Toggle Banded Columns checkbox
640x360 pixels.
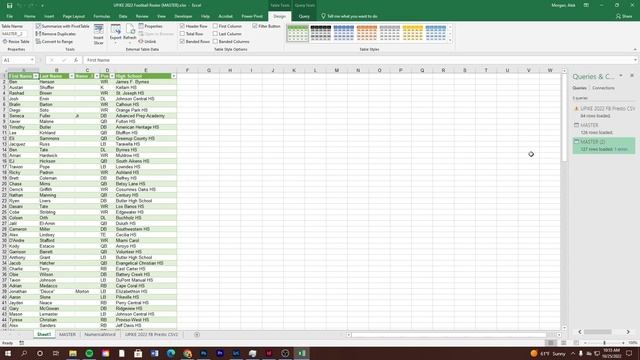[215, 42]
